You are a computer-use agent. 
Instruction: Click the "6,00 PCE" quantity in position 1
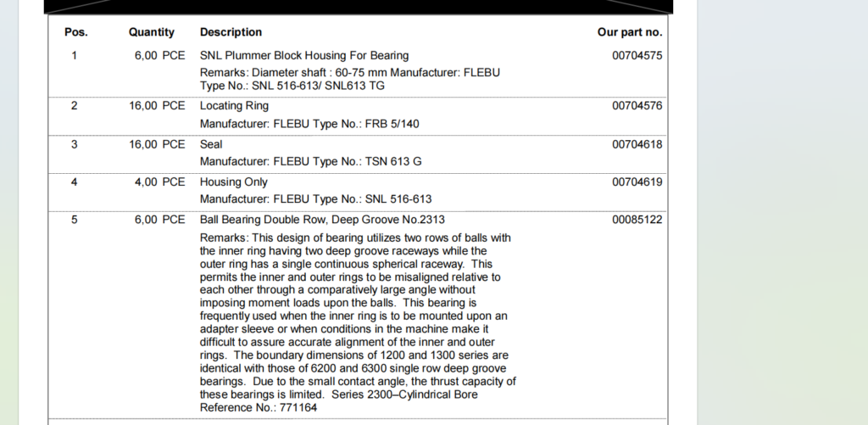(159, 56)
